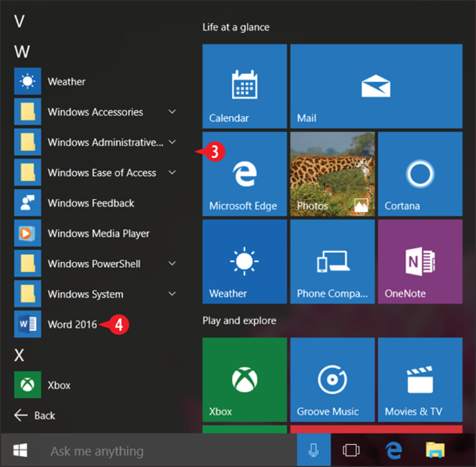Open the Phone Companion tile
The width and height of the screenshot is (476, 467).
[x=333, y=262]
